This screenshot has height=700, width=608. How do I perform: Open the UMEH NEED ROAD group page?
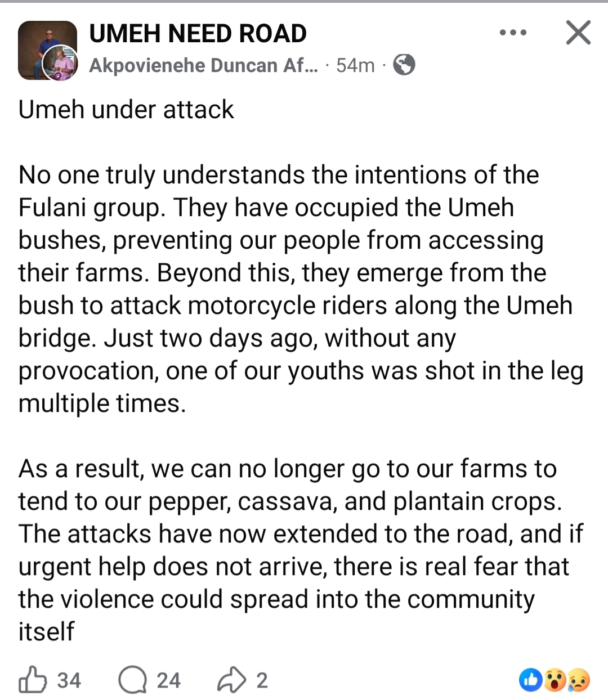tap(198, 34)
